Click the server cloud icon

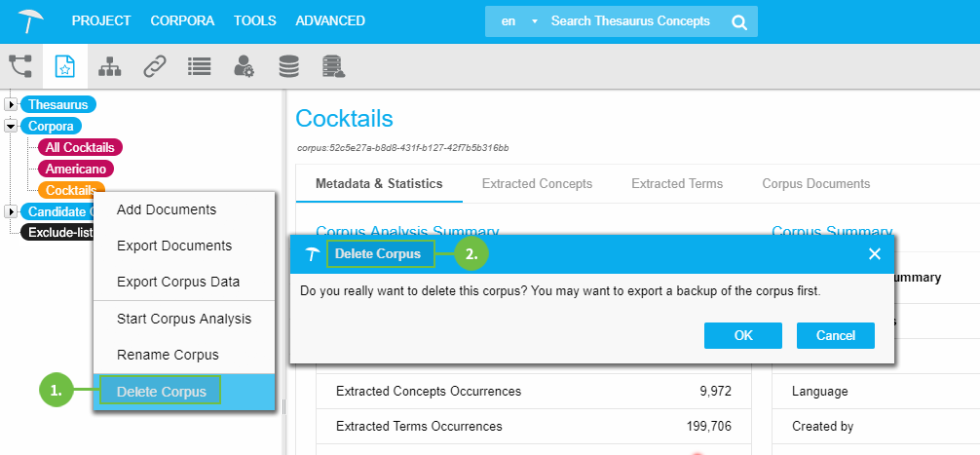point(333,66)
